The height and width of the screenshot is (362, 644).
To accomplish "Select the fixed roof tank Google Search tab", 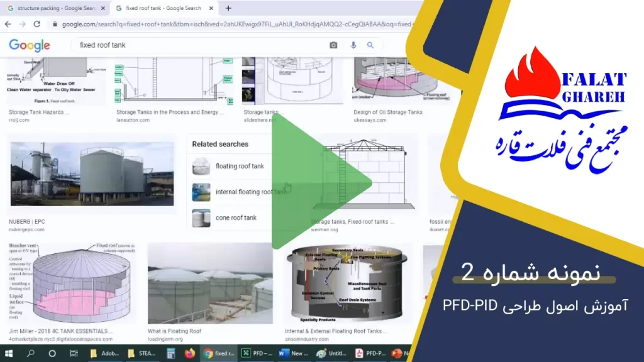I will [163, 8].
